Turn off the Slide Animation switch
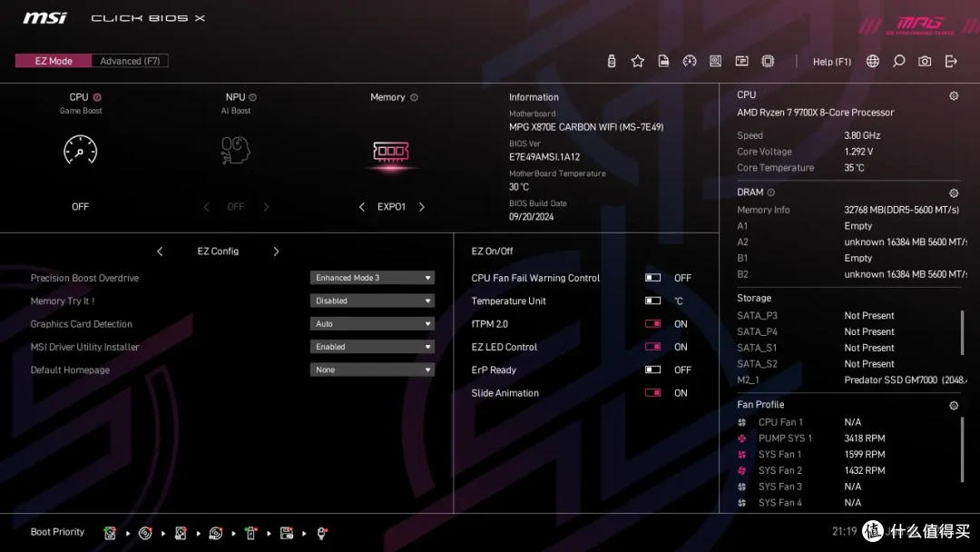 click(653, 392)
